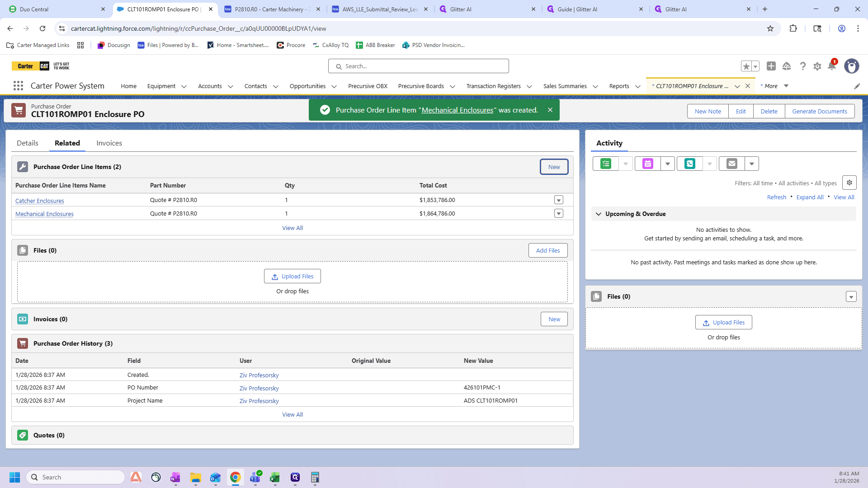Screen dimensions: 868x488
Task: Open the Salesforce Help question mark icon
Action: pos(802,66)
